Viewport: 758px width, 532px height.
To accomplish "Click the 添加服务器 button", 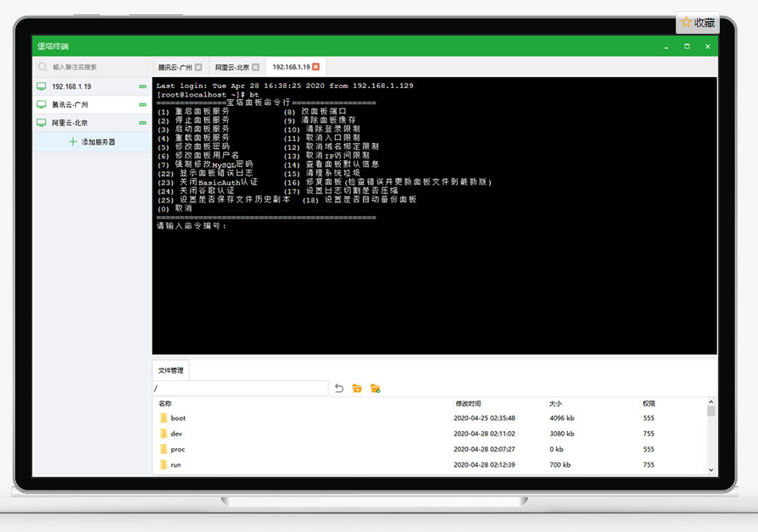I will click(92, 141).
